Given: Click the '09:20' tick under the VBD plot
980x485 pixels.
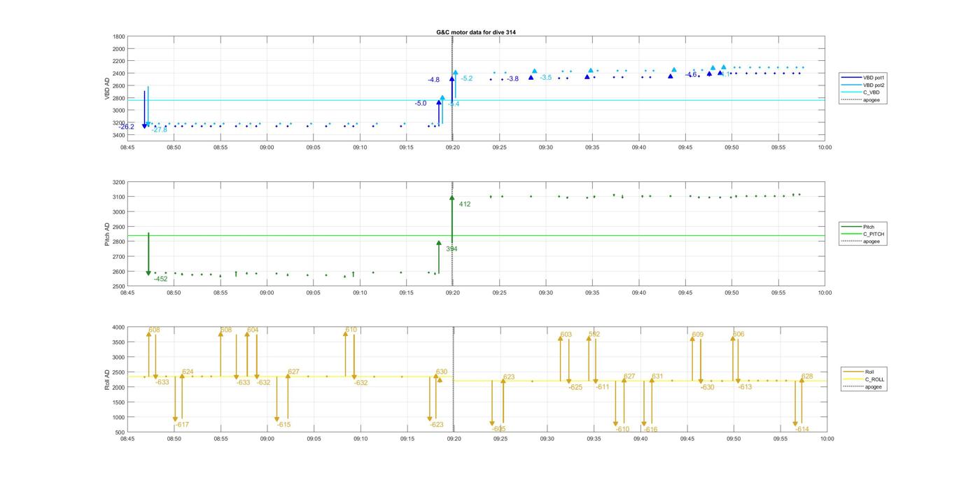Looking at the screenshot, I should pos(453,148).
